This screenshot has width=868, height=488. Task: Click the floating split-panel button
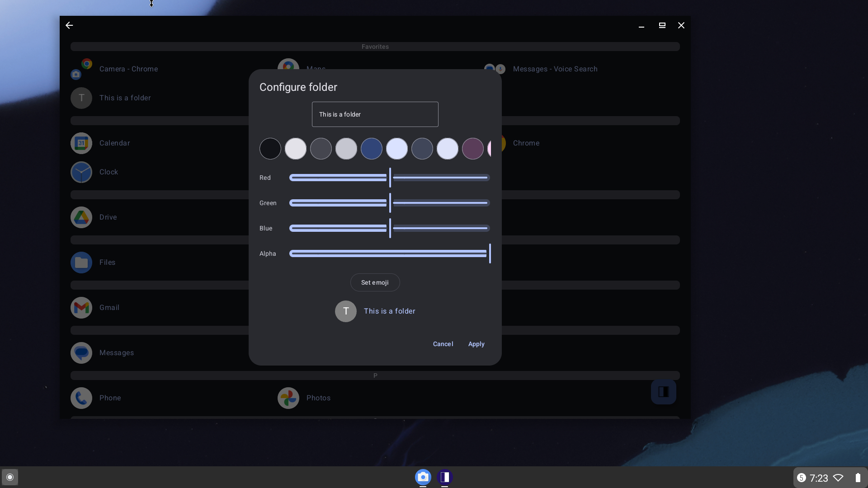[x=664, y=392]
